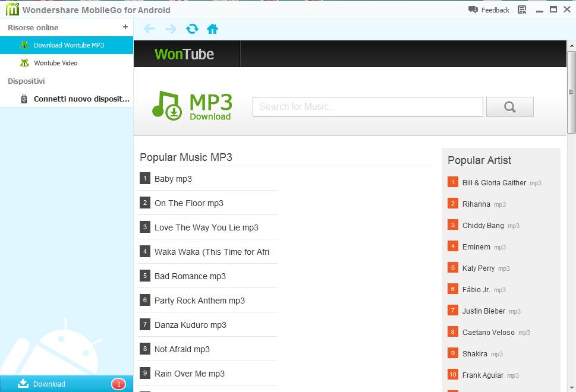Focus the Search for Music field
Image resolution: width=576 pixels, height=392 pixels.
pos(368,107)
